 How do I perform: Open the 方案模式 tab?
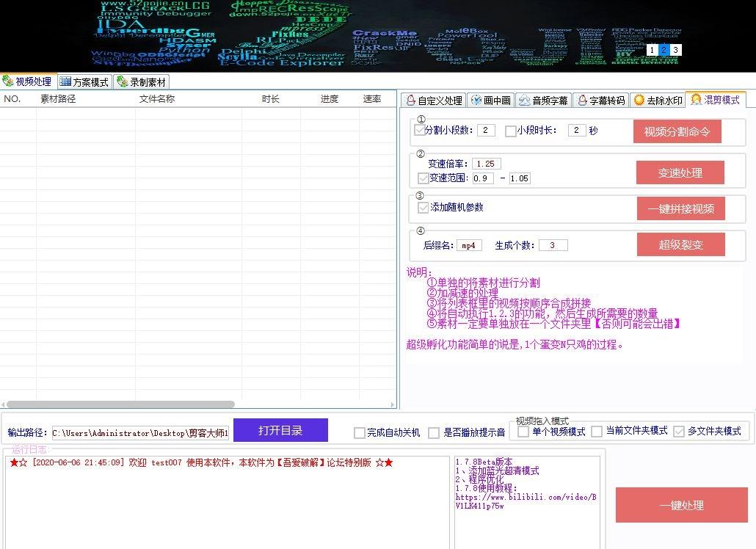coord(85,82)
